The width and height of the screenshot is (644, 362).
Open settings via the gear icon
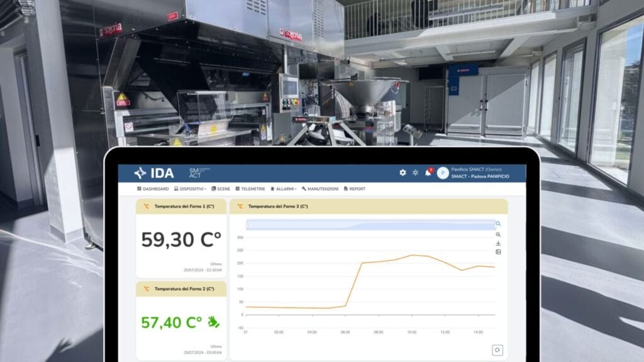tap(402, 173)
